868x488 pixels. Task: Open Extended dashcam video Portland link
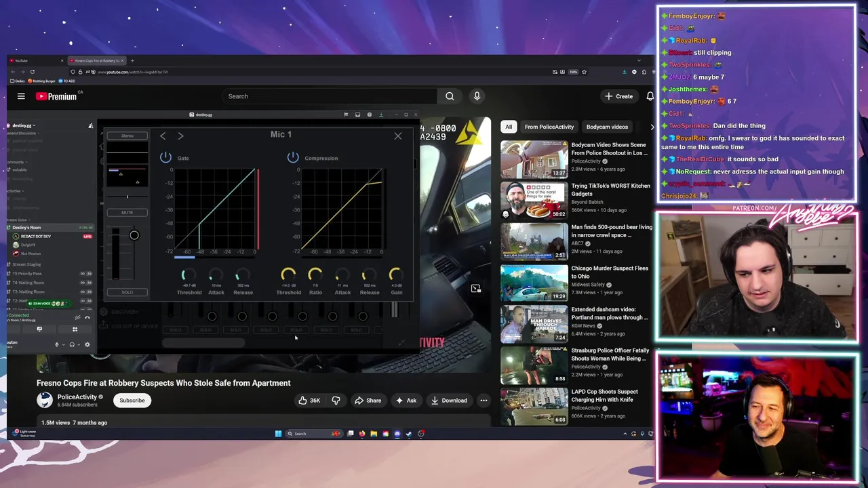pyautogui.click(x=610, y=313)
